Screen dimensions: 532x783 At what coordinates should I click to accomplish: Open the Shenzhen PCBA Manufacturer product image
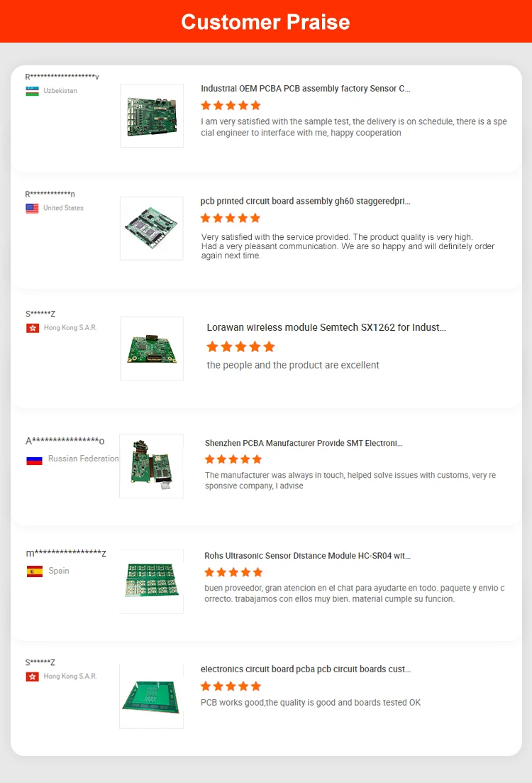tap(151, 466)
